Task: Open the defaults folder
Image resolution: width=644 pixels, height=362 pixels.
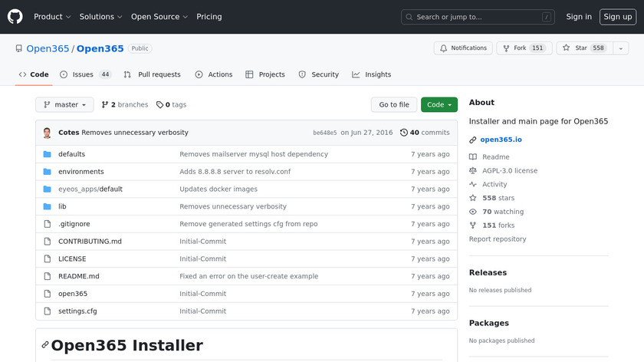Action: [71, 154]
